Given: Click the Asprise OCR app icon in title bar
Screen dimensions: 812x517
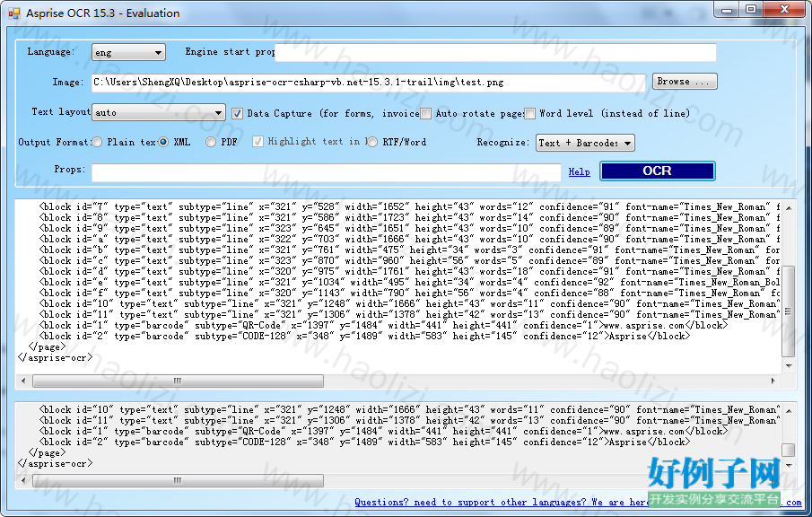Looking at the screenshot, I should click(x=14, y=13).
